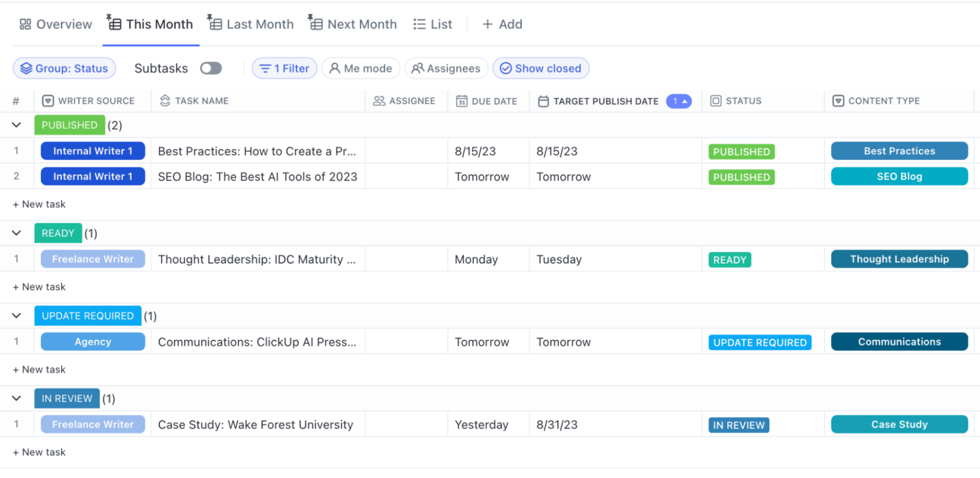980x478 pixels.
Task: Add new task under UPDATE REQUIRED group
Action: (39, 370)
